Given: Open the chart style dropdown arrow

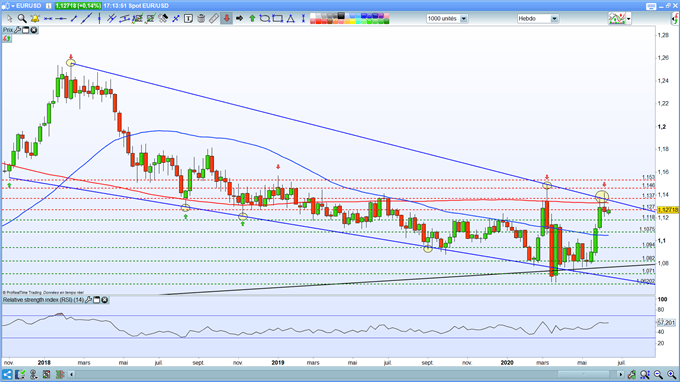Looking at the screenshot, I should pos(628,19).
